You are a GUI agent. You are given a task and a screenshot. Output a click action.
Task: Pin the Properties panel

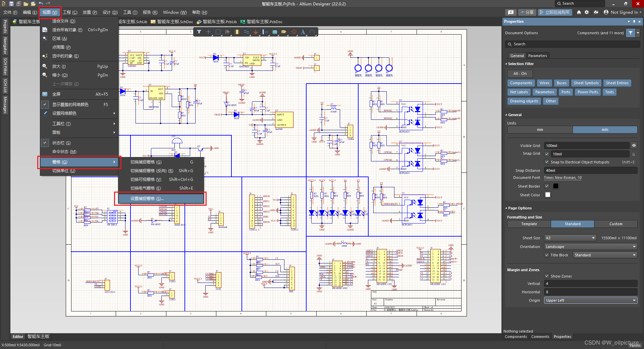click(x=634, y=21)
